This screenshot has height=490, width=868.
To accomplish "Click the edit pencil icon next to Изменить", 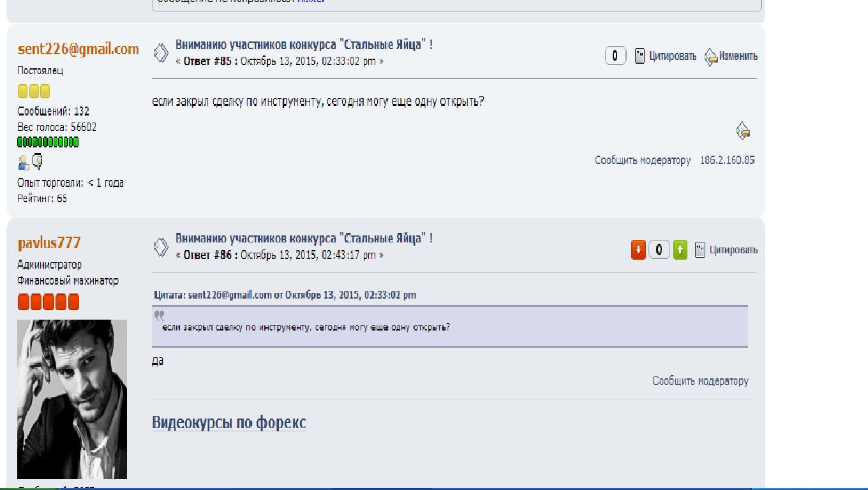I will pos(711,57).
